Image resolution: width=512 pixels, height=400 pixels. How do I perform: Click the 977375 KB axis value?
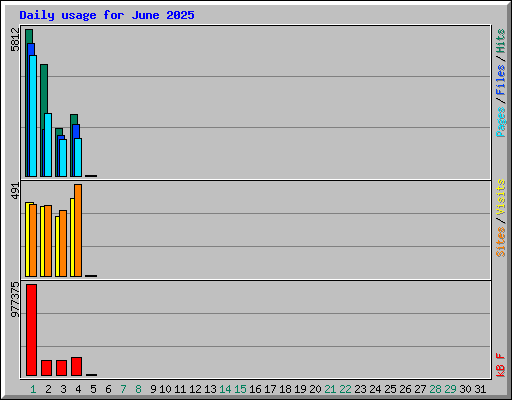(15, 300)
